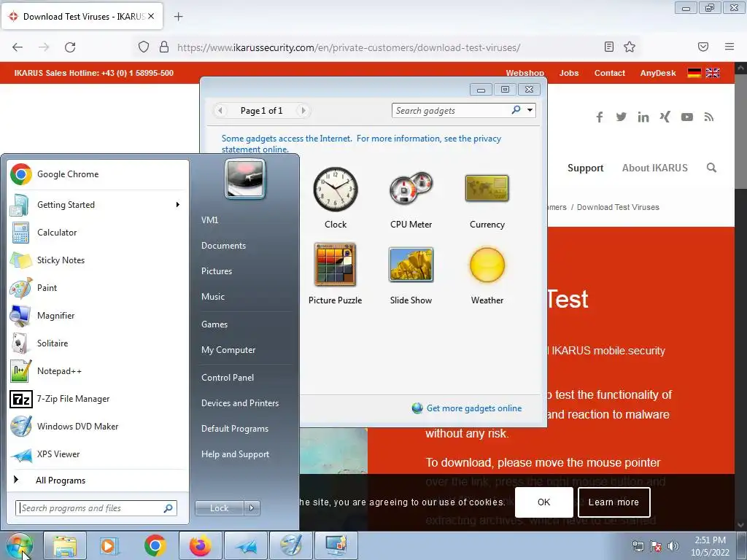The width and height of the screenshot is (747, 560).
Task: Open media player taskbar icon
Action: coord(109,545)
